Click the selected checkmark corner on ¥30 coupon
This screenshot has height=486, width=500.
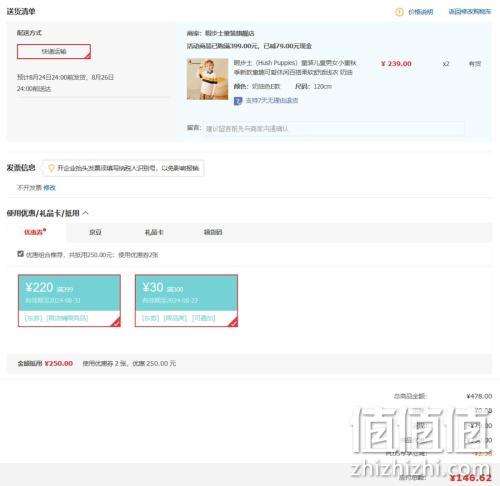[x=233, y=322]
